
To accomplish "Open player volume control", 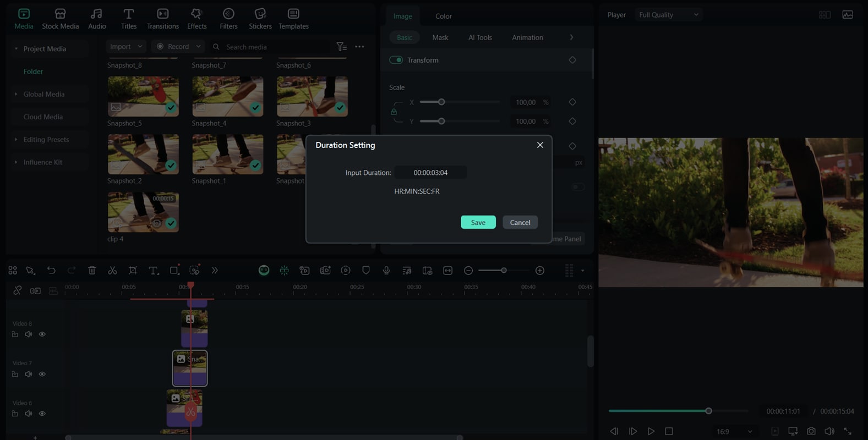I will [x=829, y=431].
